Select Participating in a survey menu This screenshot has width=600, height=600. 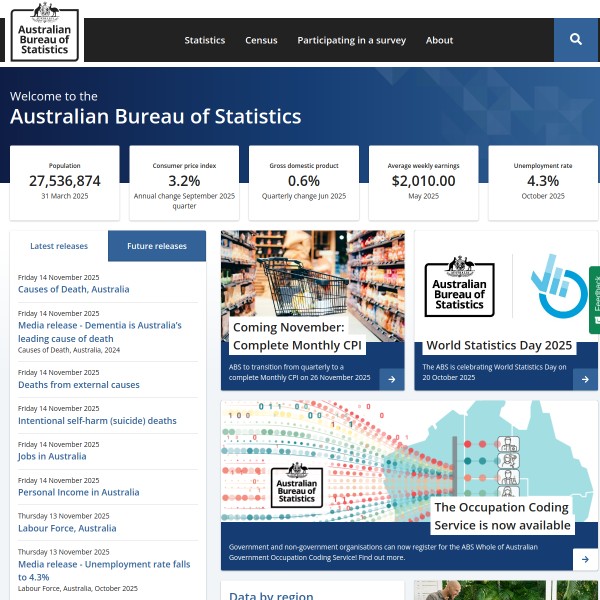pos(351,41)
